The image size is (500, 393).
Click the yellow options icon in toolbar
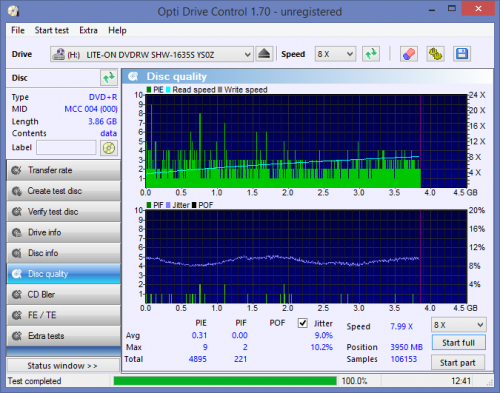click(435, 54)
